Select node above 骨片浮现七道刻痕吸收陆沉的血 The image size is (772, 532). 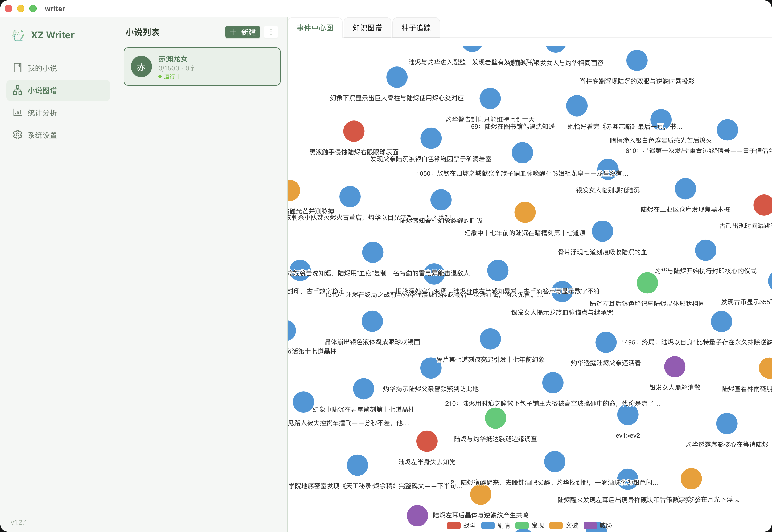pos(602,231)
